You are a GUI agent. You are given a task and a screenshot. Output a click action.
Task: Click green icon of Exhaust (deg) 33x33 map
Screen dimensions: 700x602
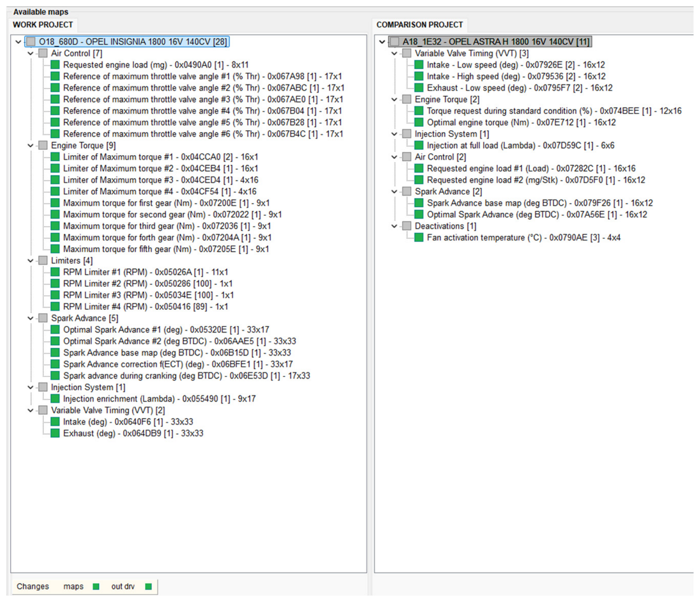point(55,433)
